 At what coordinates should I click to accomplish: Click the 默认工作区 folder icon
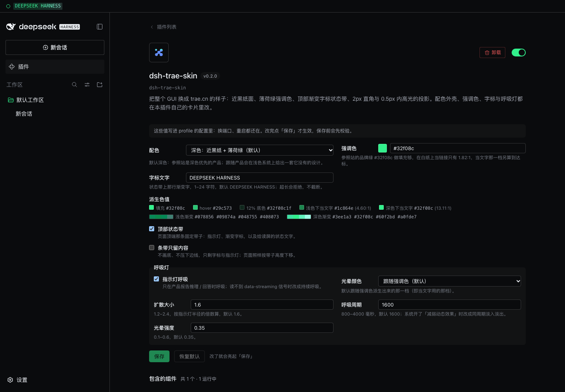[11, 100]
